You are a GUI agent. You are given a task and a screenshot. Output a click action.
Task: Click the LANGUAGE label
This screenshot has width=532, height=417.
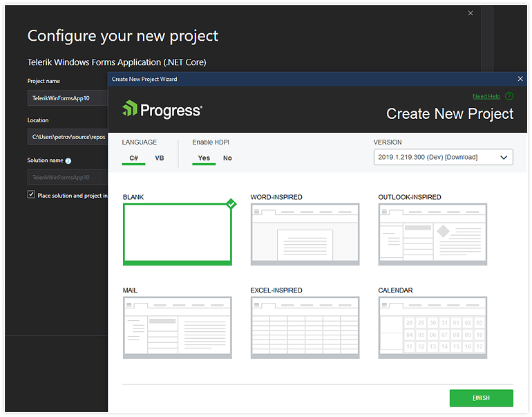coord(140,142)
